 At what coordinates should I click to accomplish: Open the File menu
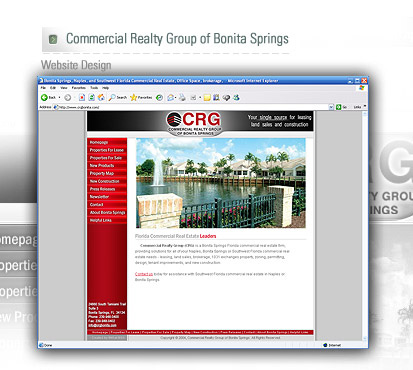pyautogui.click(x=43, y=88)
